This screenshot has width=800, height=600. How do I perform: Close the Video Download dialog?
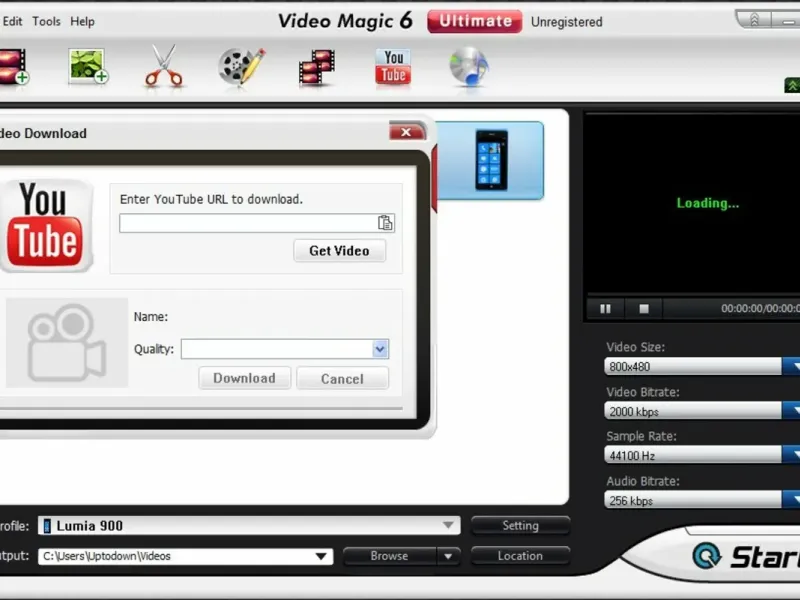[x=407, y=132]
